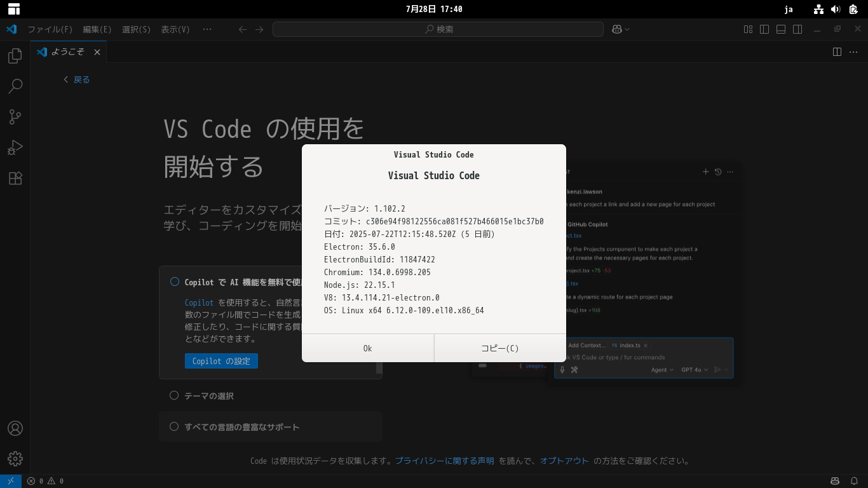Open Copilot chat from the title bar icon

click(x=616, y=29)
